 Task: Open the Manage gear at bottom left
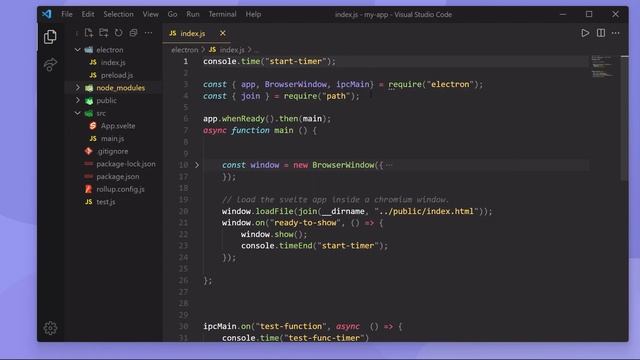[x=50, y=328]
